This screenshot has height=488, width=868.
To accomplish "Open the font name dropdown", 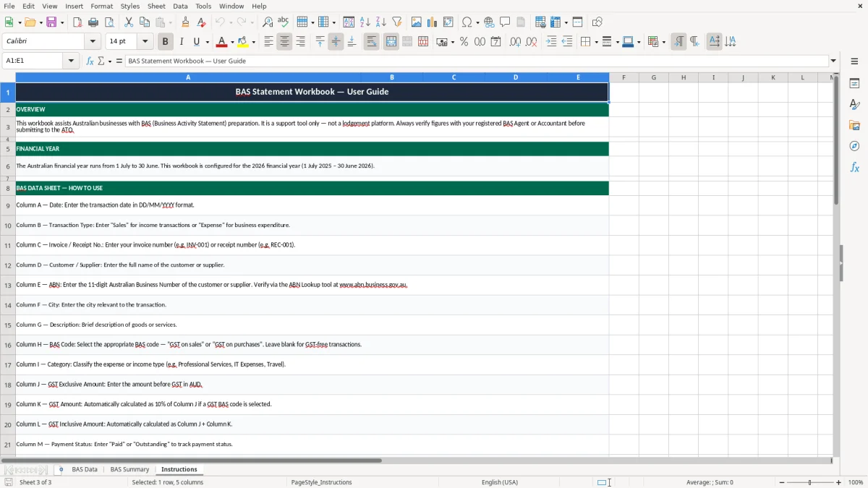I will (93, 42).
